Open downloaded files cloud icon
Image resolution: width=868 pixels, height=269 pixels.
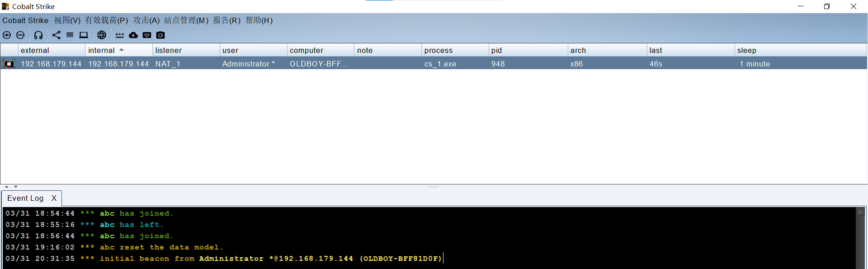coord(133,35)
